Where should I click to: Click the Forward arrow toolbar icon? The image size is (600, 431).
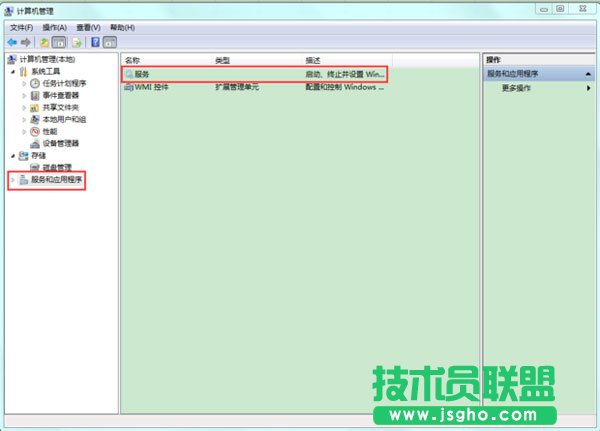pyautogui.click(x=26, y=42)
